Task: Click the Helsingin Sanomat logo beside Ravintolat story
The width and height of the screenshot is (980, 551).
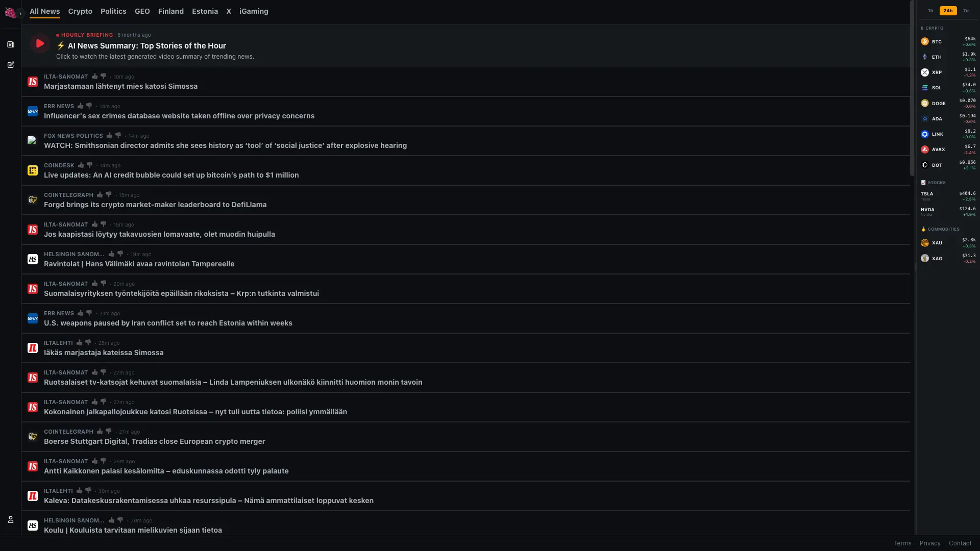Action: coord(33,259)
